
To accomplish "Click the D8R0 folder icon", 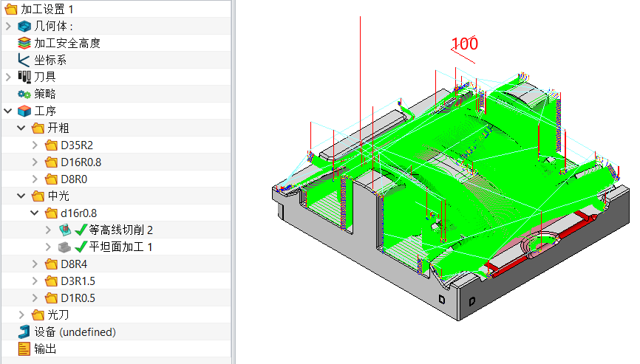I will (51, 179).
